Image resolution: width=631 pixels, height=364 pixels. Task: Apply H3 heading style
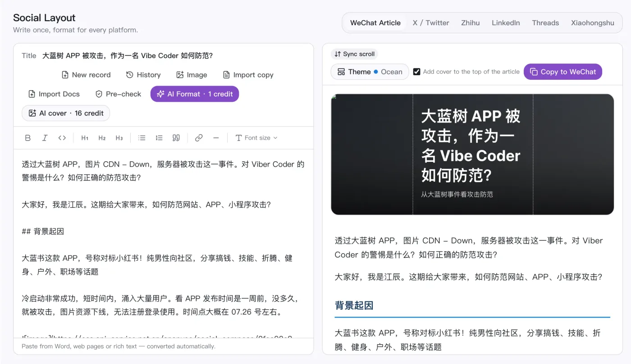(119, 138)
